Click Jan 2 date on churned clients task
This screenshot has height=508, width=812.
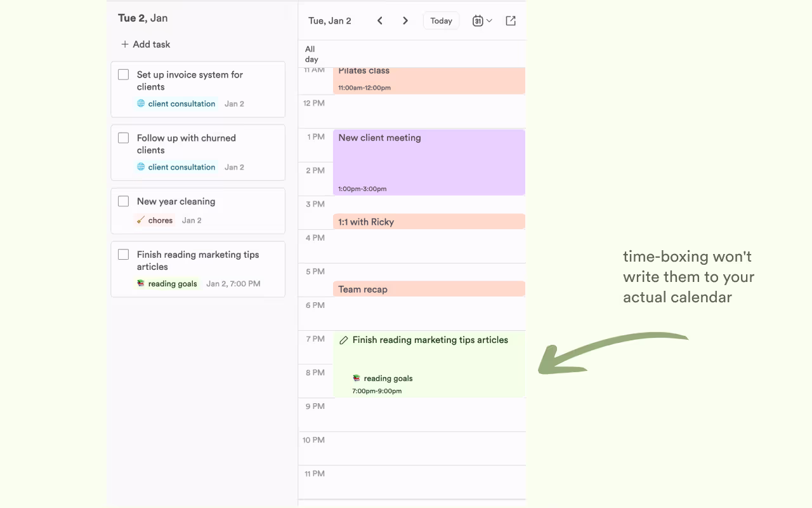[x=234, y=167]
